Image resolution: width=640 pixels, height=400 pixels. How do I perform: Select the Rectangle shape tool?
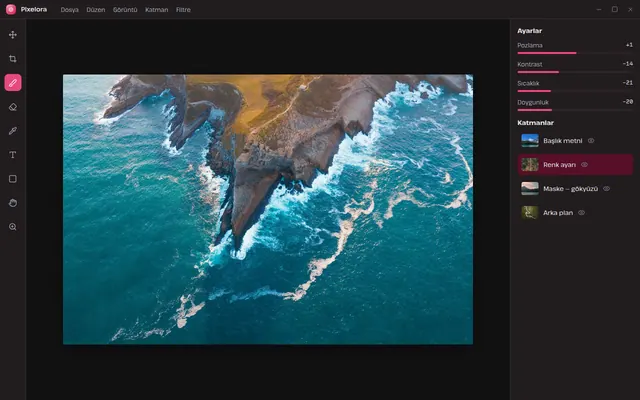click(x=13, y=179)
